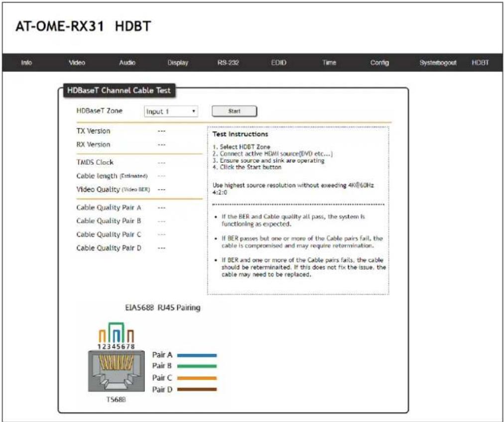Click the Cable length (Estimated) label
Image resolution: width=504 pixels, height=422 pixels.
pos(112,176)
